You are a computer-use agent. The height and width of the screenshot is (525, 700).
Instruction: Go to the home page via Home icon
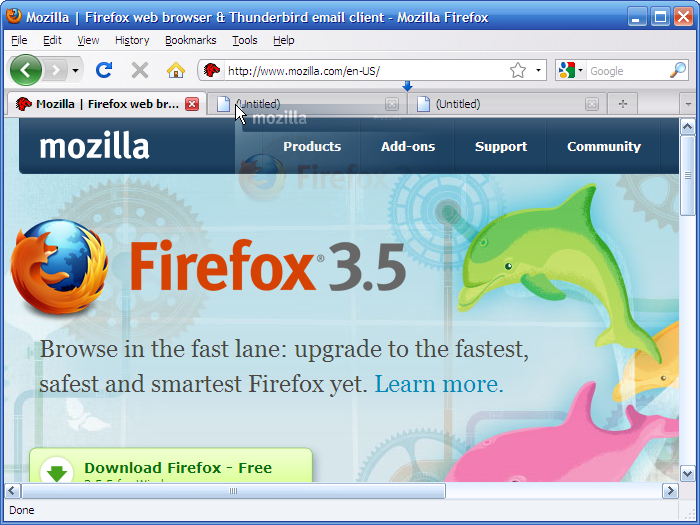[x=176, y=70]
